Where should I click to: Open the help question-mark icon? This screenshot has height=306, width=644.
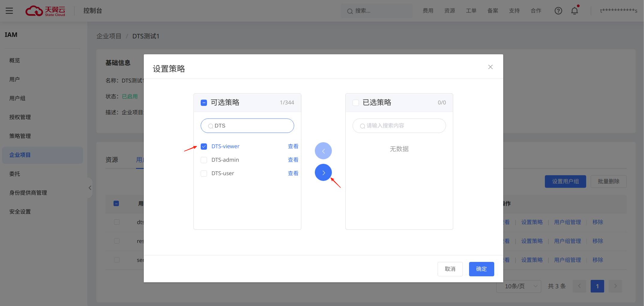558,10
